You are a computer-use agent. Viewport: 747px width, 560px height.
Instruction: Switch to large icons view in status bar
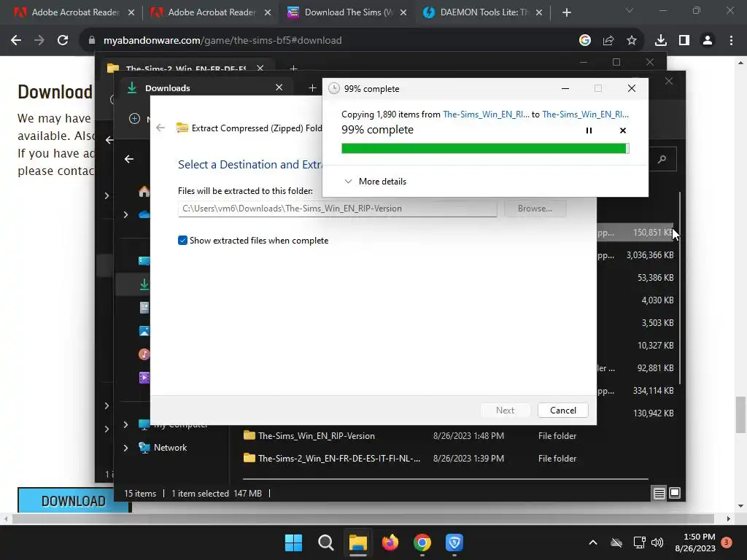click(x=675, y=494)
